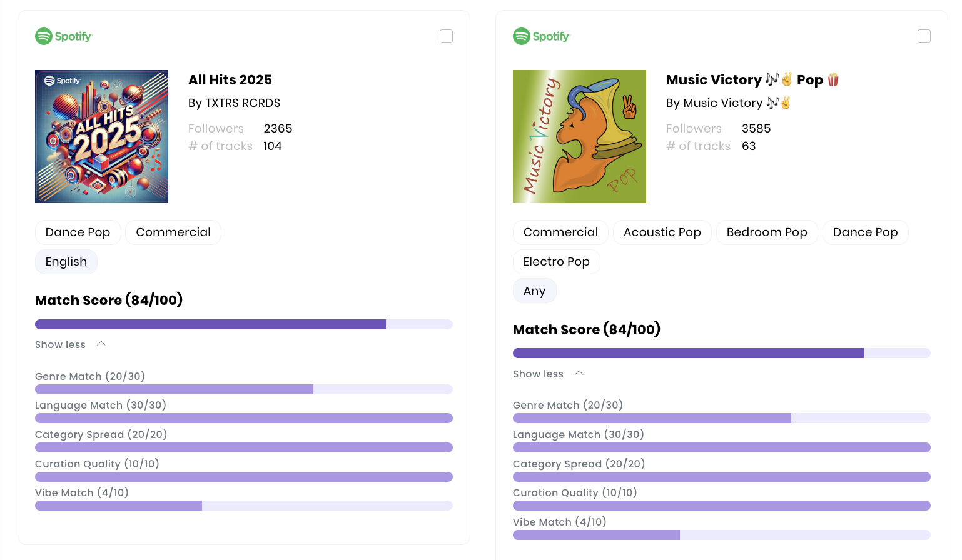
Task: Click Language Match (30/30) label on All Hits card
Action: click(x=101, y=406)
